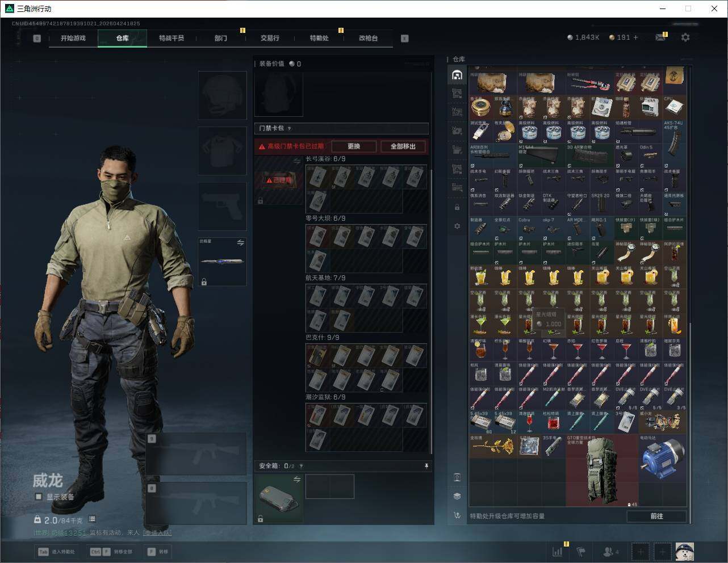Select the safe box item
This screenshot has height=563, width=728.
(278, 498)
